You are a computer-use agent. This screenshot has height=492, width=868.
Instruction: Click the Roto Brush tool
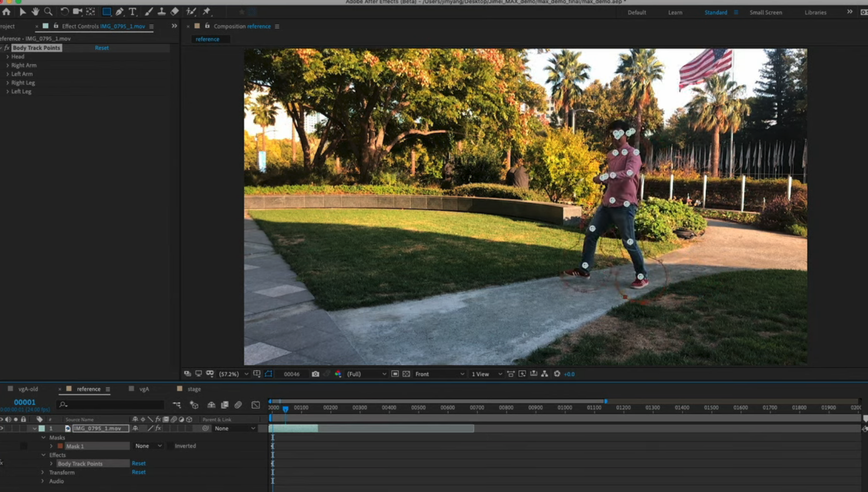(191, 12)
